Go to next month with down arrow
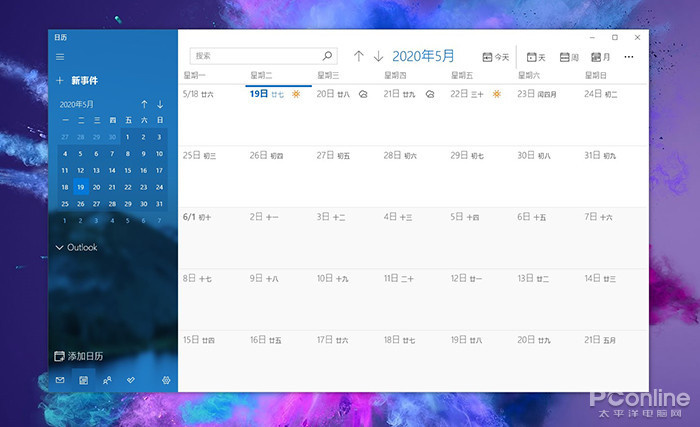The height and width of the screenshot is (427, 700). [x=378, y=56]
